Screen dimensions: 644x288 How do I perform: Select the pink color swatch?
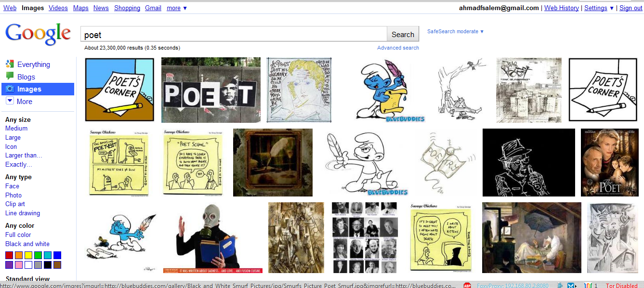pyautogui.click(x=19, y=265)
